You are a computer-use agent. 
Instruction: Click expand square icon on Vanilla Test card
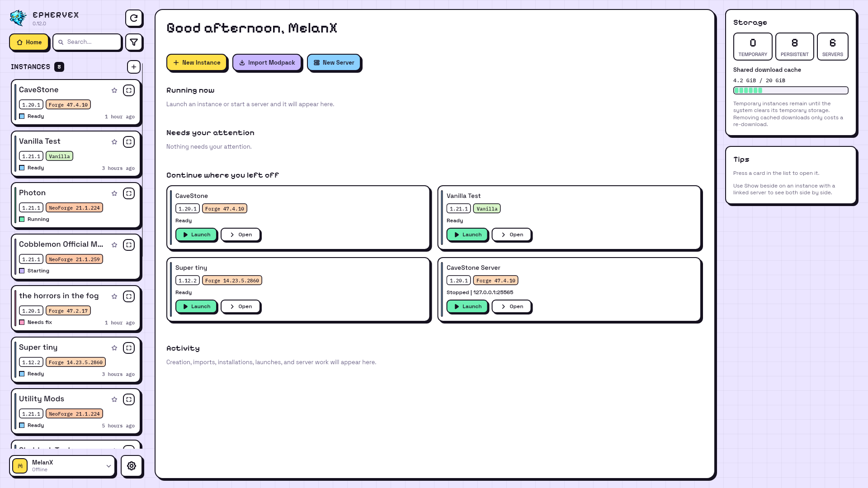(x=129, y=142)
